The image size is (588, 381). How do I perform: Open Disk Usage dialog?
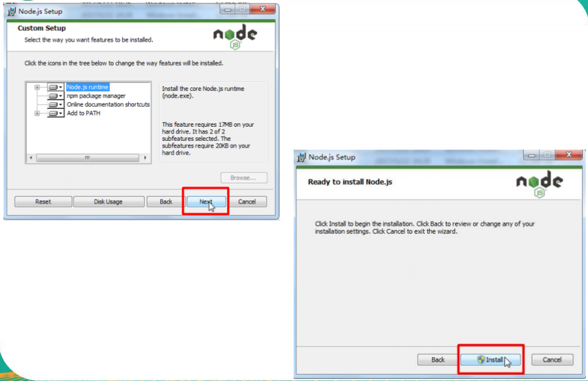(x=108, y=202)
